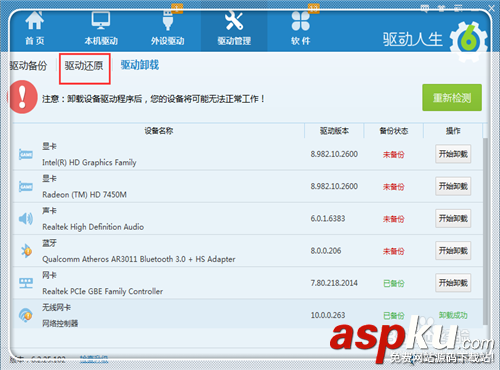
Task: Click 开始卸载 for Intel(R) HD Graphics Family
Action: (453, 154)
